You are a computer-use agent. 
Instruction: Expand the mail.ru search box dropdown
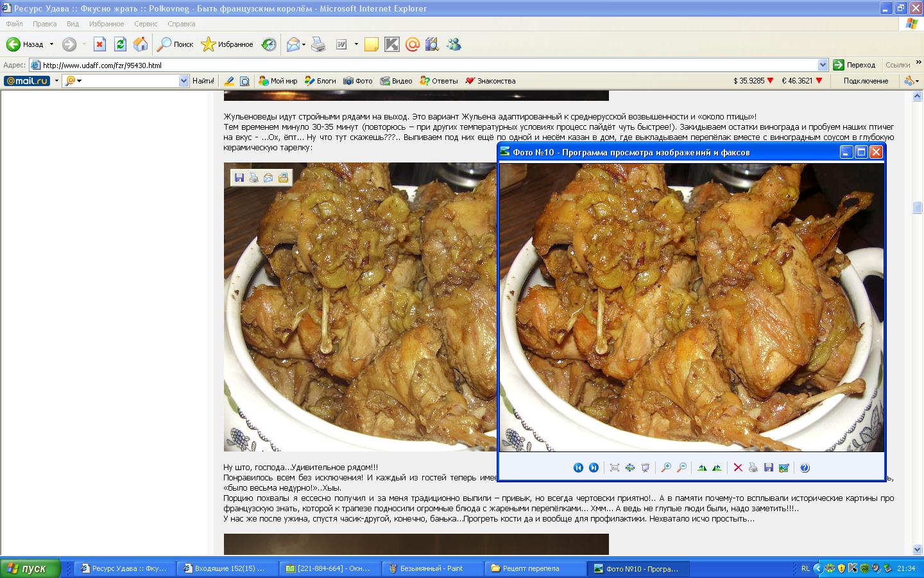point(184,81)
